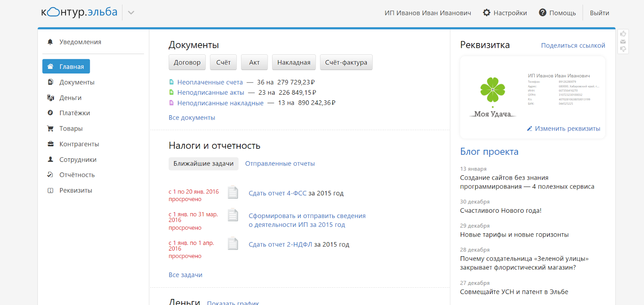Click the thumbs-up feedback icon
This screenshot has width=644, height=305.
click(x=623, y=34)
